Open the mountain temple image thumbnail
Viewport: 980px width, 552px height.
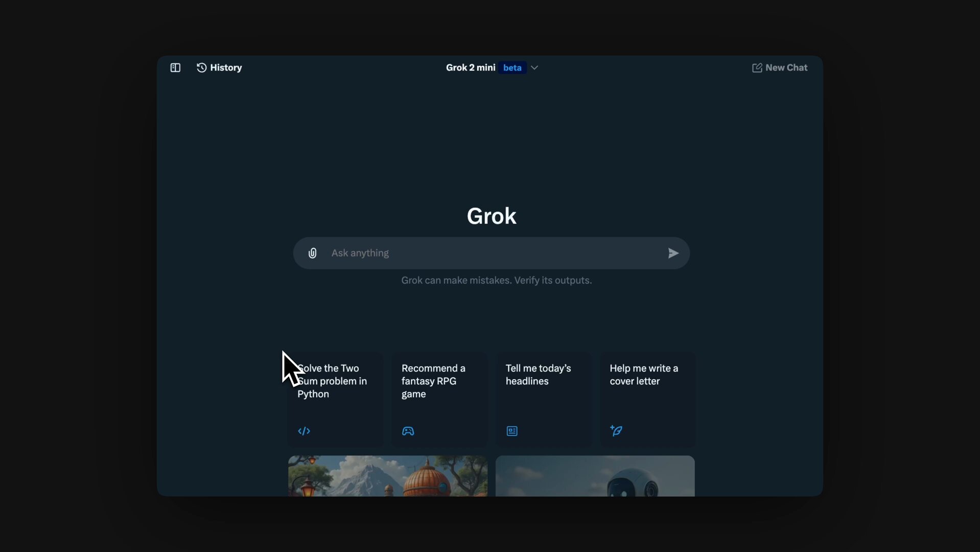[x=388, y=476]
